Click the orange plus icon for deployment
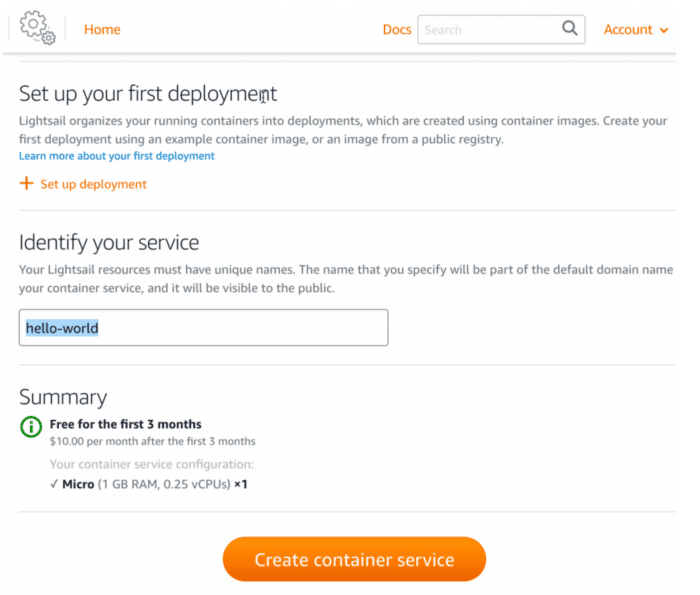 coord(27,184)
